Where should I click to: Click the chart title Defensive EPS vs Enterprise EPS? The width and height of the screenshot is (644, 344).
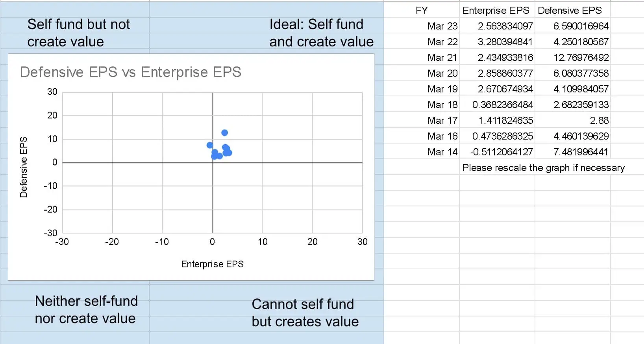point(130,72)
